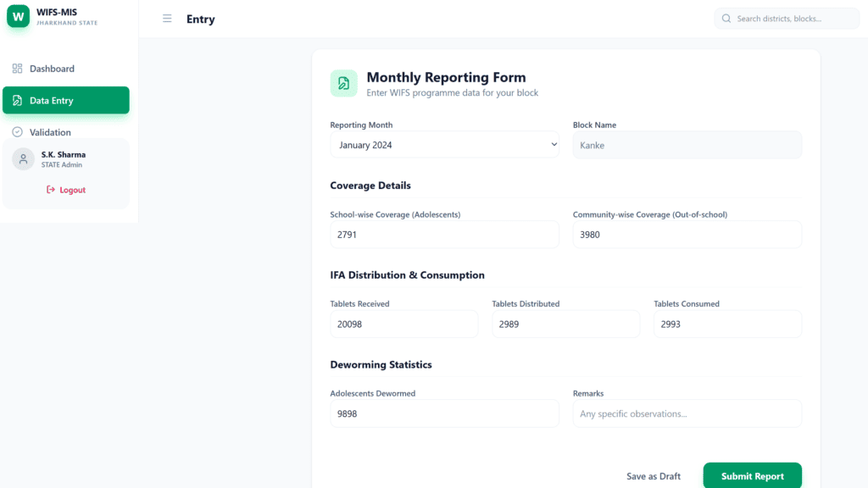Select the Validation checkmark icon
Image resolution: width=868 pixels, height=488 pixels.
[x=18, y=132]
